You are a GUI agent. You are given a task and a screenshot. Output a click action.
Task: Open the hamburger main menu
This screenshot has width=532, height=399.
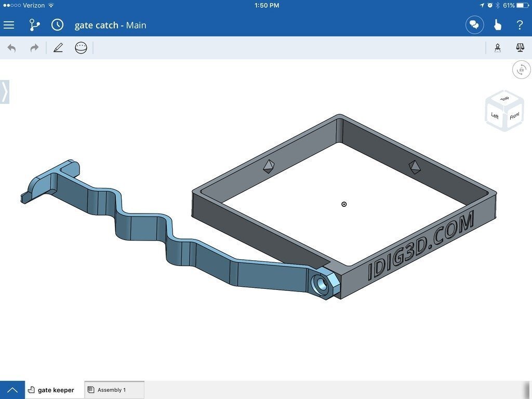9,25
